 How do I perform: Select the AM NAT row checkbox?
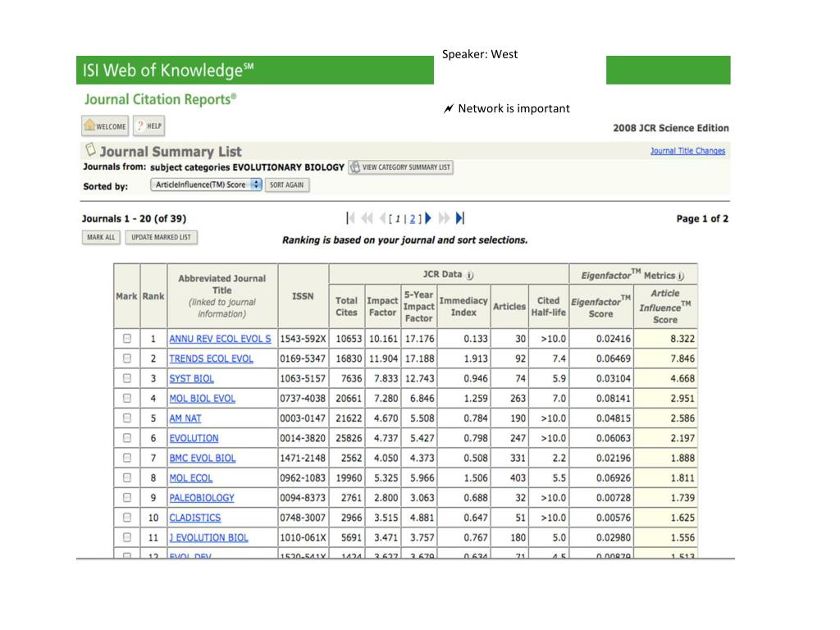pyautogui.click(x=127, y=418)
